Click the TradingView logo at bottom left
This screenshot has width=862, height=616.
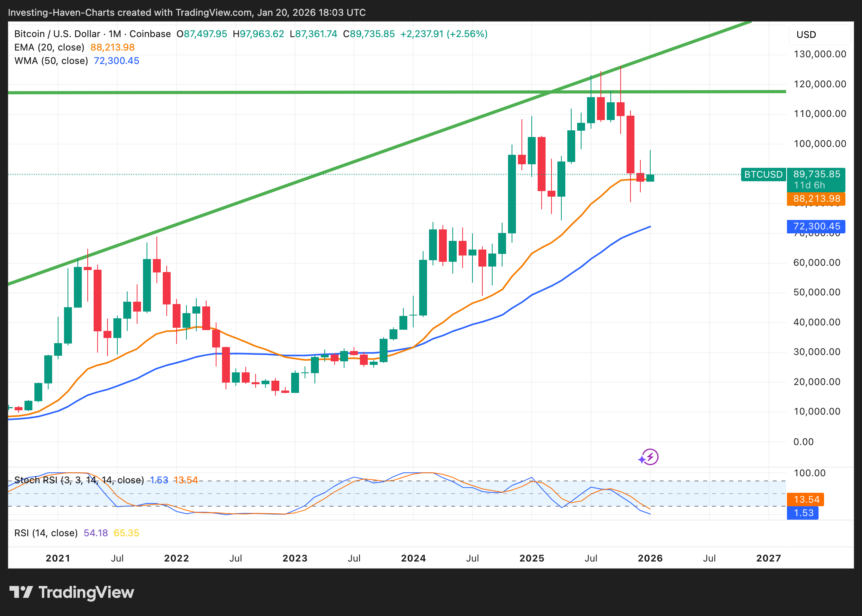tap(72, 592)
